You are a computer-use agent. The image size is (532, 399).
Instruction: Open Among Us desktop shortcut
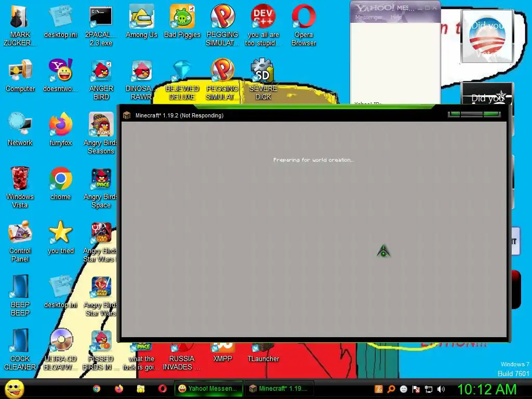141,21
